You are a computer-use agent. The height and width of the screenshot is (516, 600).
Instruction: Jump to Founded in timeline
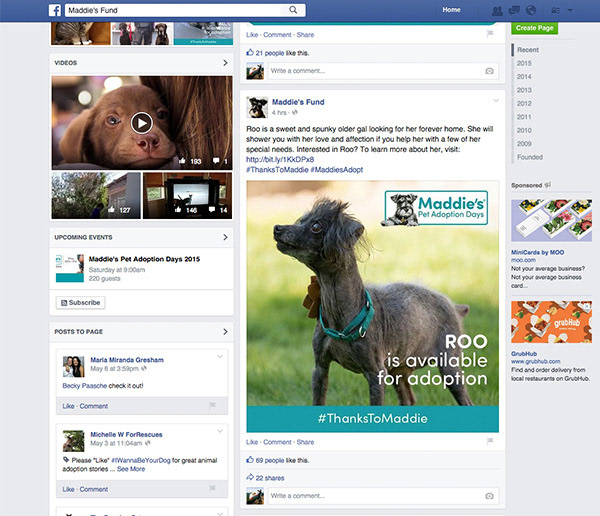[x=530, y=157]
